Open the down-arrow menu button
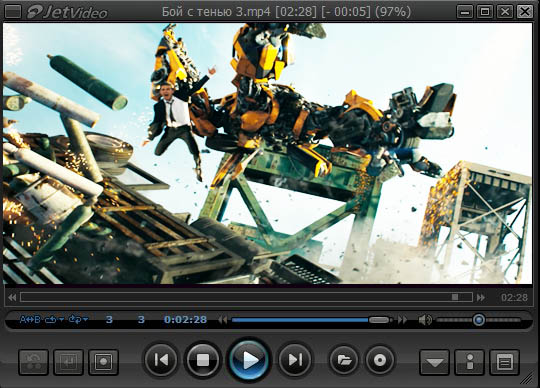540x388 pixels. 435,362
